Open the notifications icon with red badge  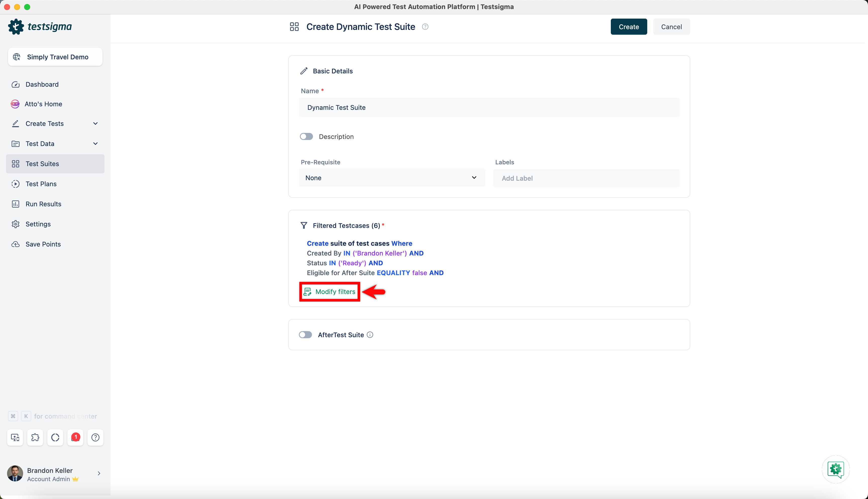pyautogui.click(x=75, y=437)
